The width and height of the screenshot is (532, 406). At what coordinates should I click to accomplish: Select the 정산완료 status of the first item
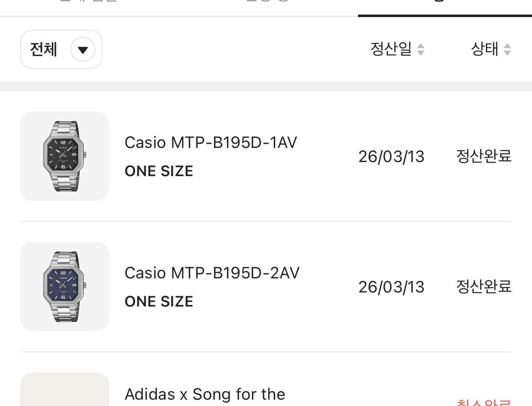[483, 156]
